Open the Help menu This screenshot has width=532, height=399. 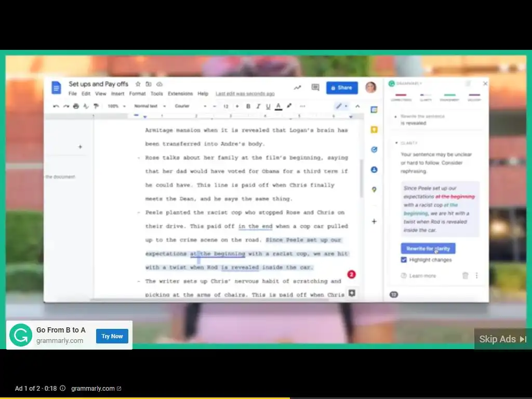click(x=203, y=94)
